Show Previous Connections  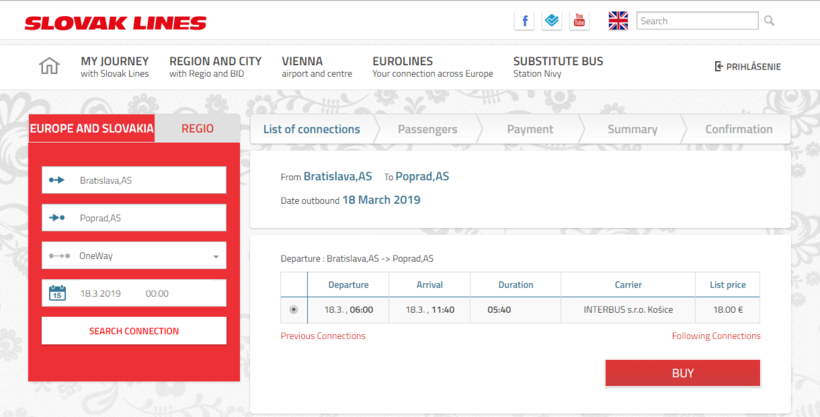tap(323, 336)
